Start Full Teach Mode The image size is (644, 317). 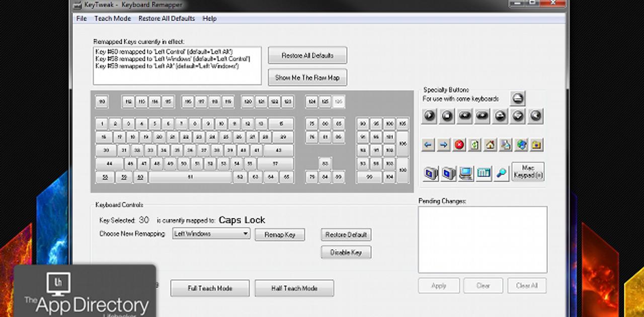(x=210, y=288)
